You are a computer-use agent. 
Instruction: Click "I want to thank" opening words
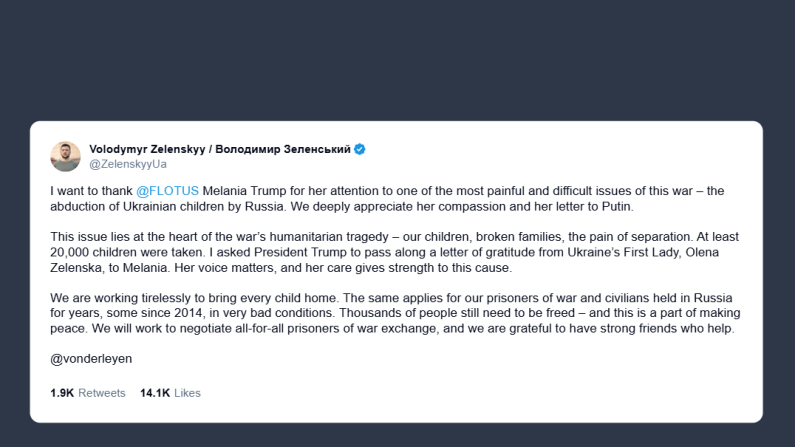coord(90,190)
